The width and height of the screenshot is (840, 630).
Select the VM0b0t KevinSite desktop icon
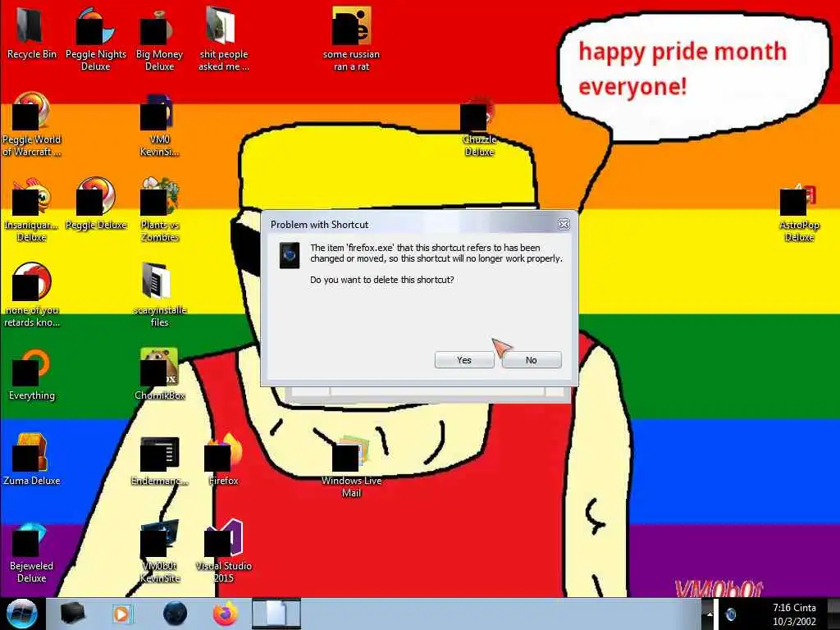pos(159,552)
